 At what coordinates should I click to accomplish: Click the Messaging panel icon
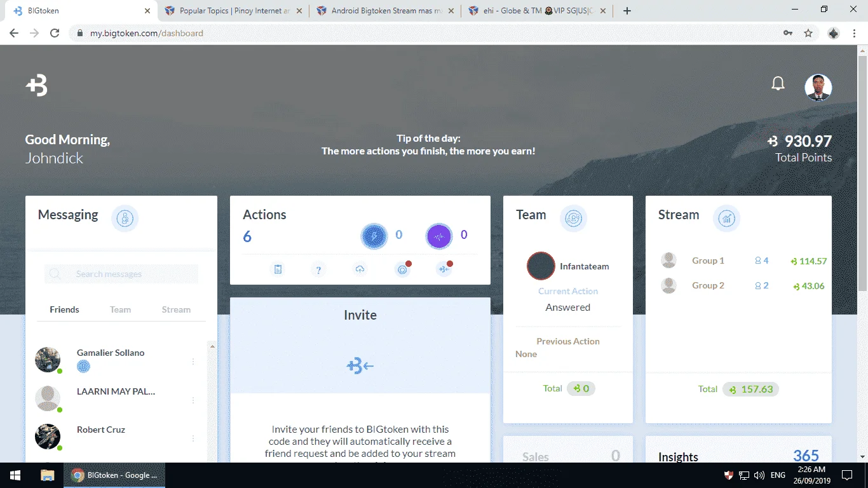tap(125, 219)
